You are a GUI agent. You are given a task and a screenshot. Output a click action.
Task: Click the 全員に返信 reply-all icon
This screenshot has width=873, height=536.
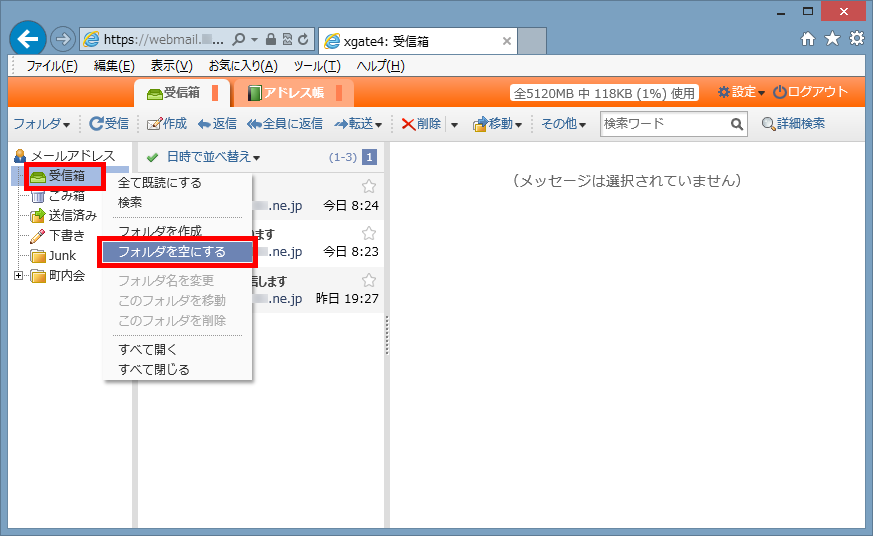tap(254, 124)
